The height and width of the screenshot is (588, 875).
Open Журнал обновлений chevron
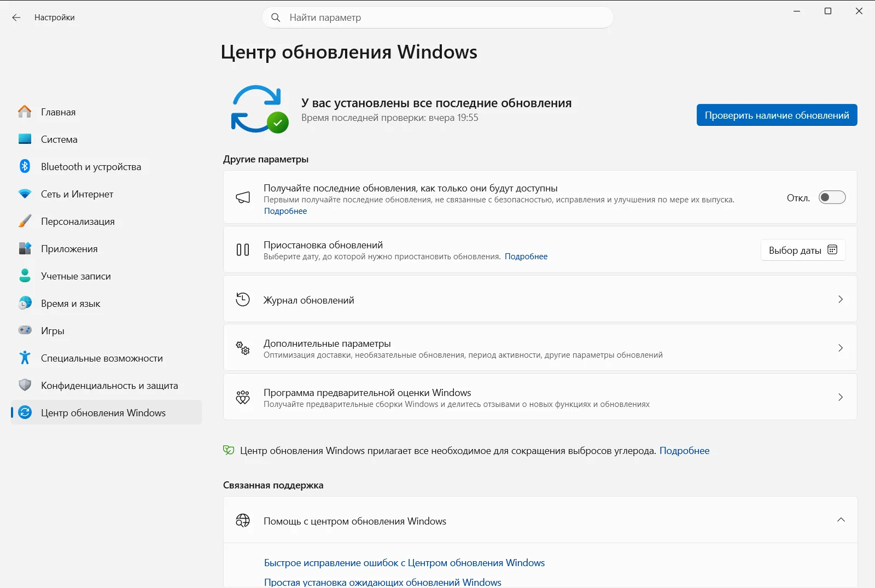coord(841,299)
